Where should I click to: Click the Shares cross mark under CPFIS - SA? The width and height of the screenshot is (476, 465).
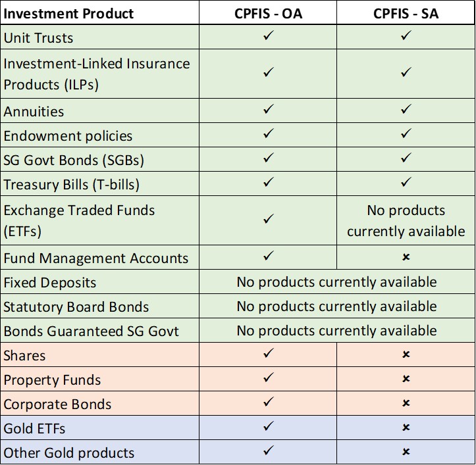[x=406, y=355]
